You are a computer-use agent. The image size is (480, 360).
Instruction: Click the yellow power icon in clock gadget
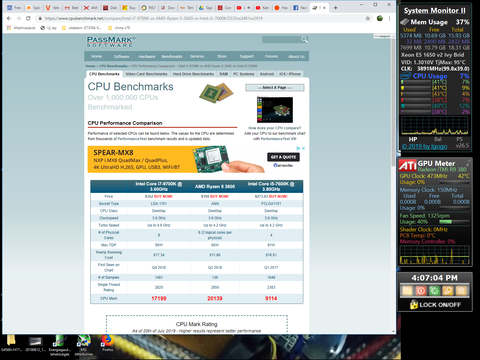(x=407, y=291)
